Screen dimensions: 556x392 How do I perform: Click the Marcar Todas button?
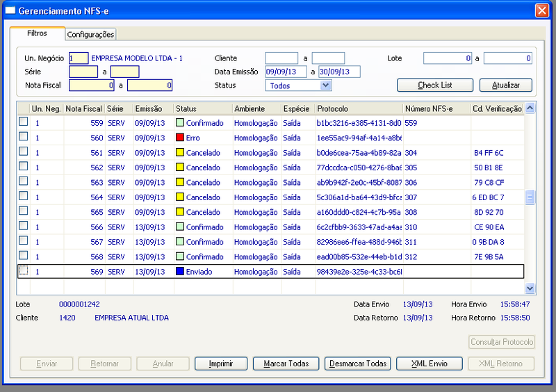[x=286, y=364]
